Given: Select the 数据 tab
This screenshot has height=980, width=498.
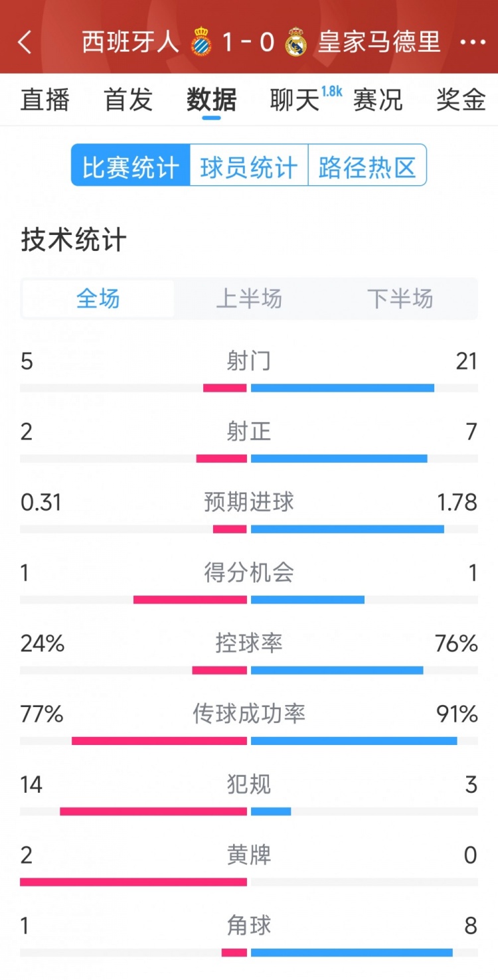Looking at the screenshot, I should point(212,100).
